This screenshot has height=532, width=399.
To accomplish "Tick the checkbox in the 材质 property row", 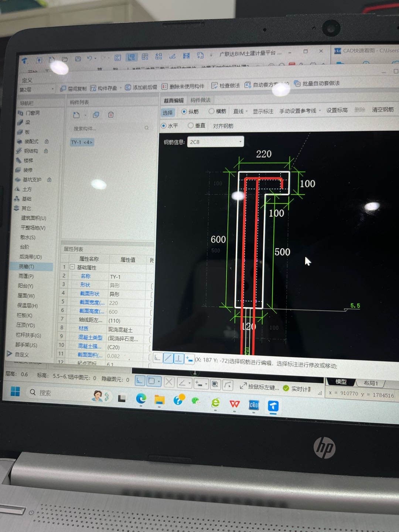I will (x=151, y=330).
